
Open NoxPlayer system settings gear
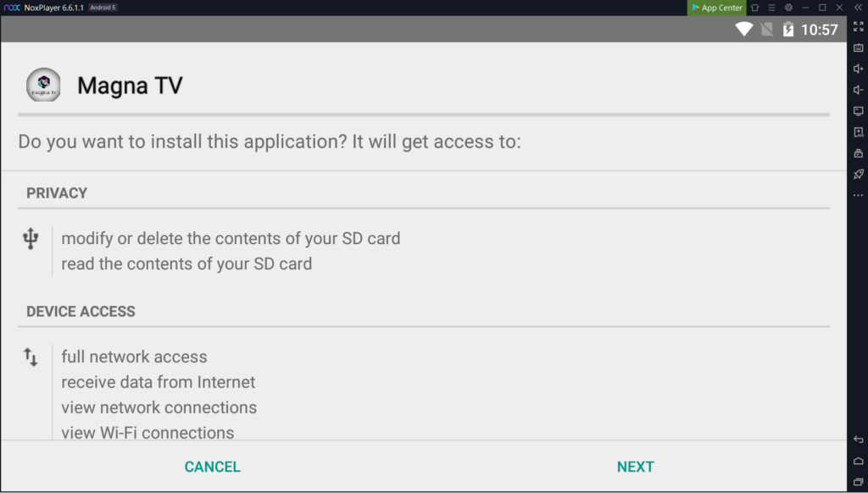[788, 8]
